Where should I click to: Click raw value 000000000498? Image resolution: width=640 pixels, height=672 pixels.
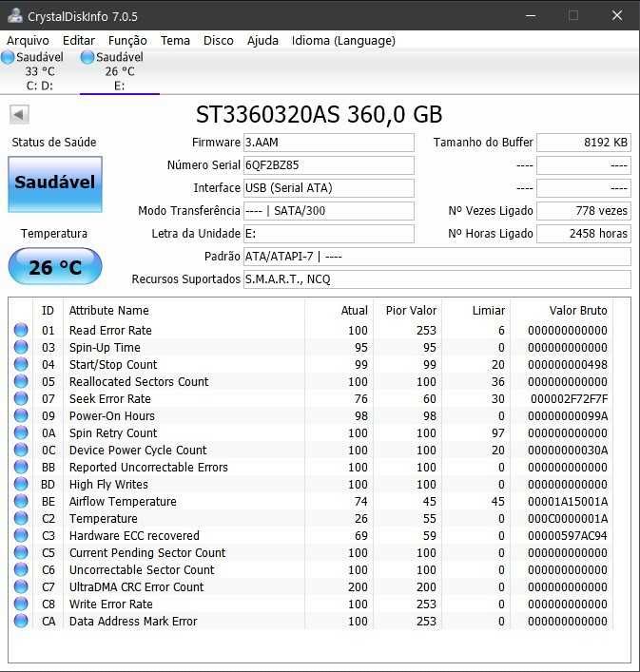click(568, 365)
